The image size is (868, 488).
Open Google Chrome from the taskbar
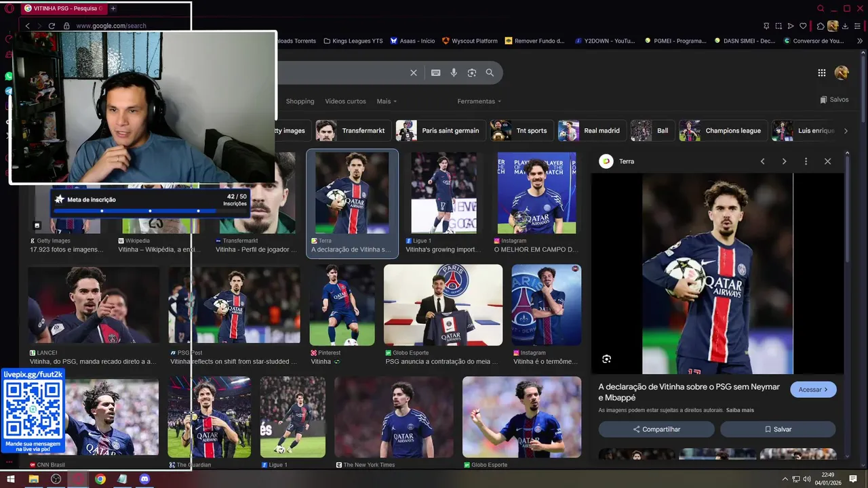tap(100, 479)
